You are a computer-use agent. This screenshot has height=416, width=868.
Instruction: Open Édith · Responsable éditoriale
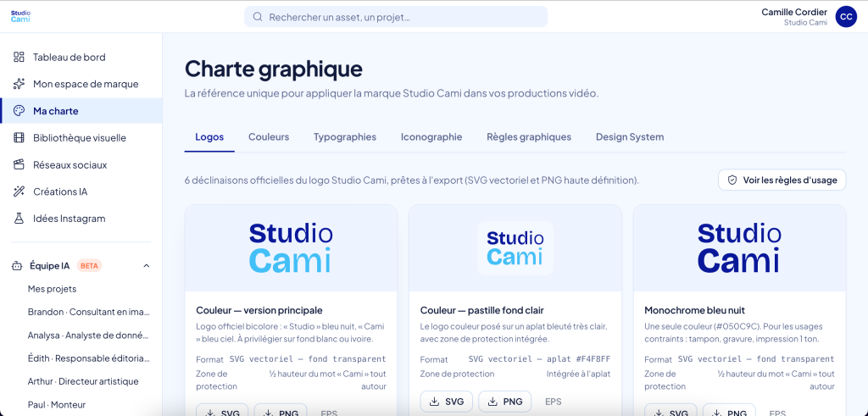tap(88, 358)
